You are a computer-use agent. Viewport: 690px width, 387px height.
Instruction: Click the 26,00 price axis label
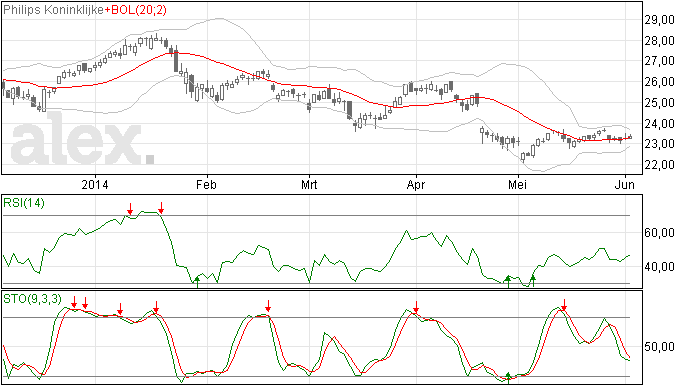pyautogui.click(x=659, y=82)
